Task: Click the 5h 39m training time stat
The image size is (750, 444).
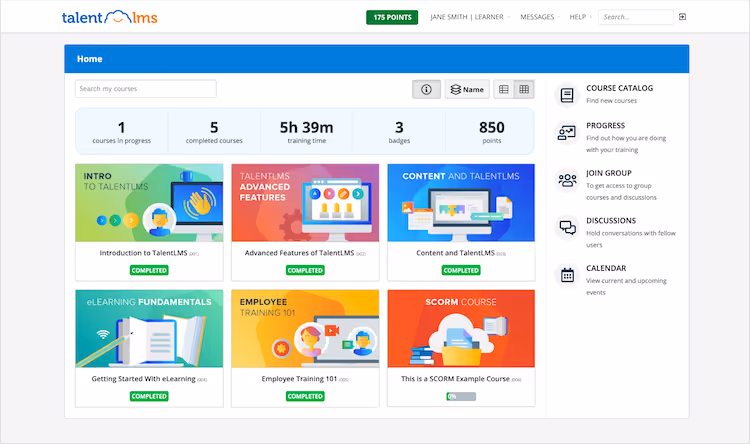Action: pos(307,132)
